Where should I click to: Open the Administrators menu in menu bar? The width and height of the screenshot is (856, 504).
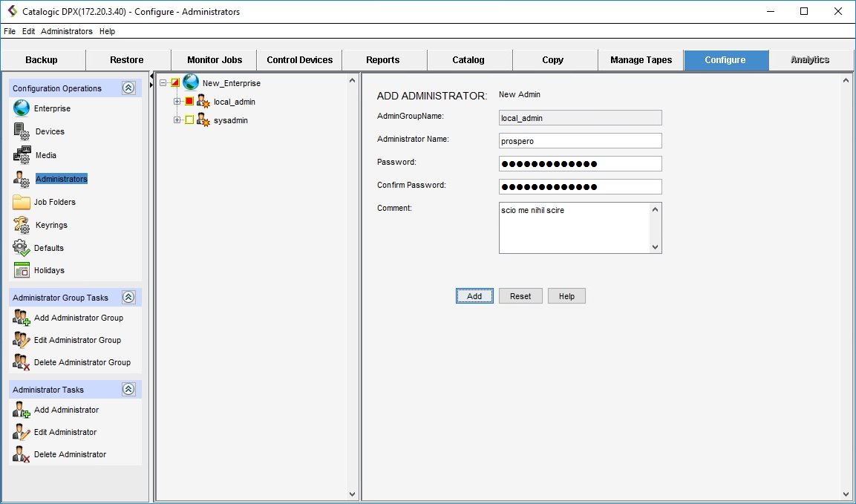(x=67, y=31)
